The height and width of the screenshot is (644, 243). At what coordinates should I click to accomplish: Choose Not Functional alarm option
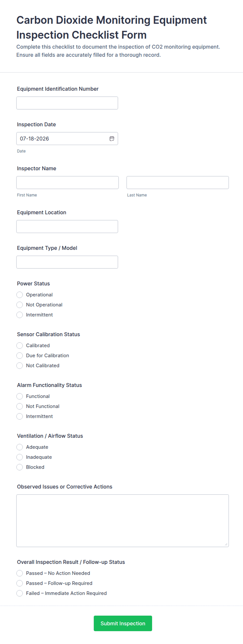pos(20,406)
